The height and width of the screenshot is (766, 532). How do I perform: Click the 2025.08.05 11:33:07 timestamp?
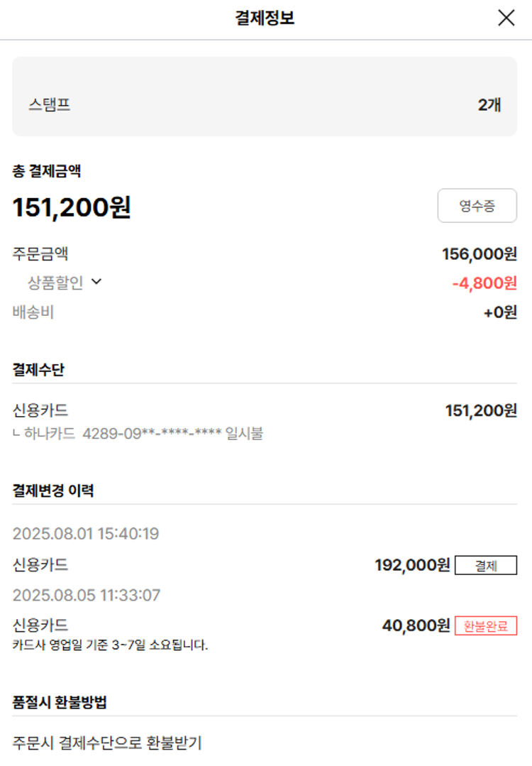point(87,595)
